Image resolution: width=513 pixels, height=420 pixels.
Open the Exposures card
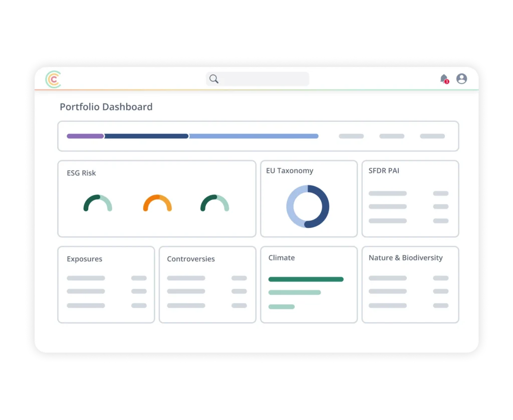106,285
